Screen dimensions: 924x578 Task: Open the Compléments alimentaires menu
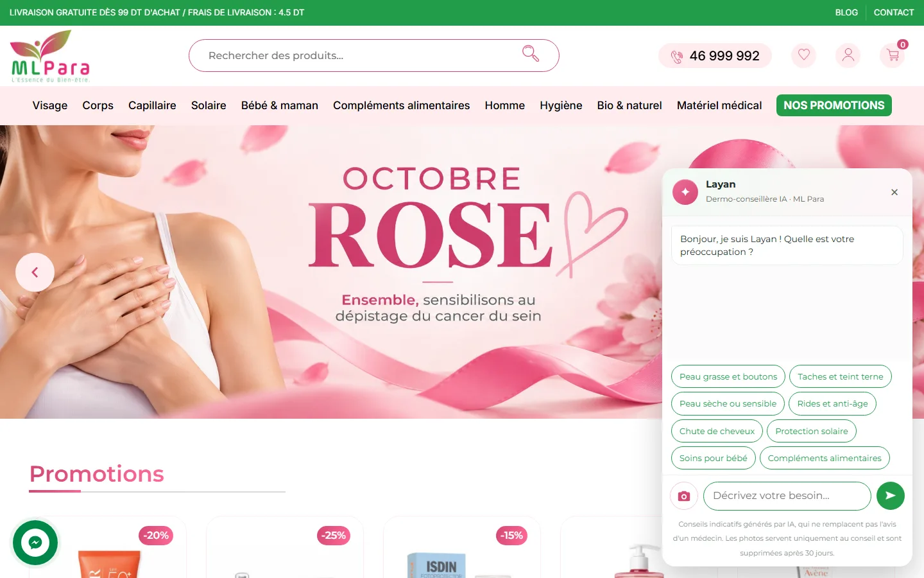(x=401, y=105)
